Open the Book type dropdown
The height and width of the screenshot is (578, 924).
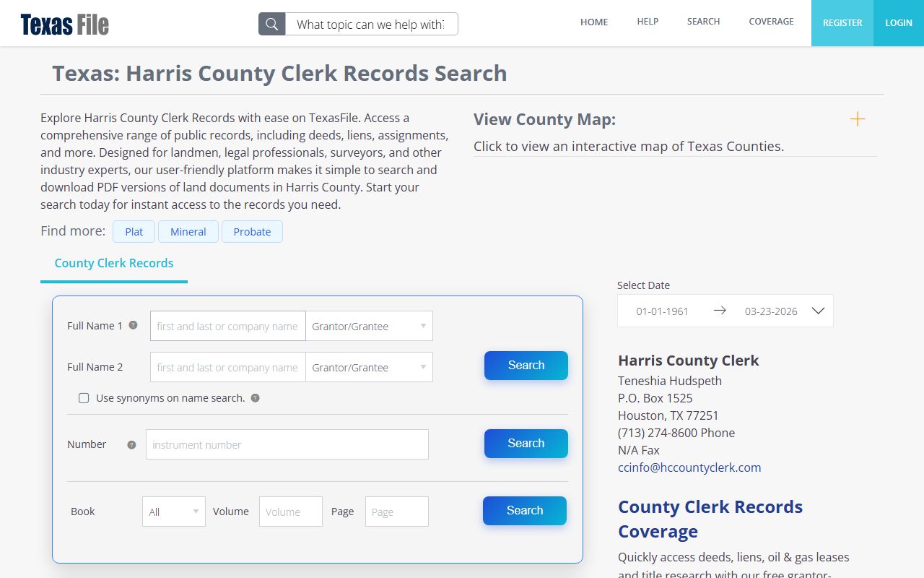tap(174, 512)
